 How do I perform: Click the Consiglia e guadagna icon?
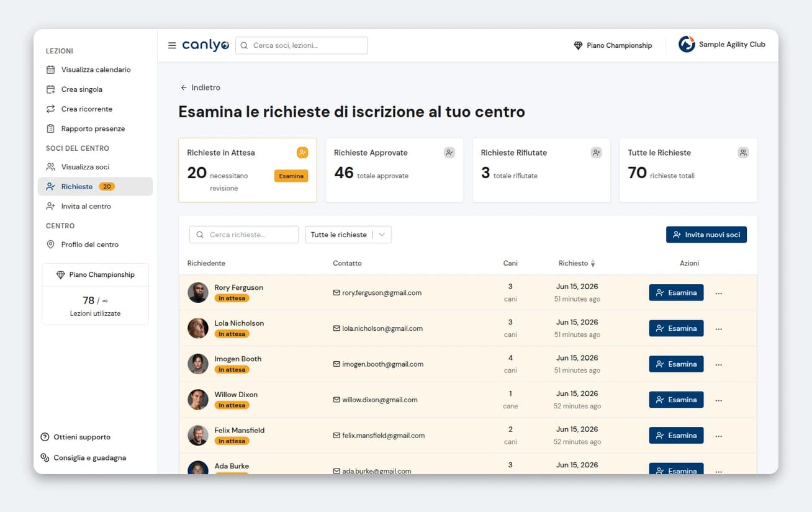[x=45, y=457]
